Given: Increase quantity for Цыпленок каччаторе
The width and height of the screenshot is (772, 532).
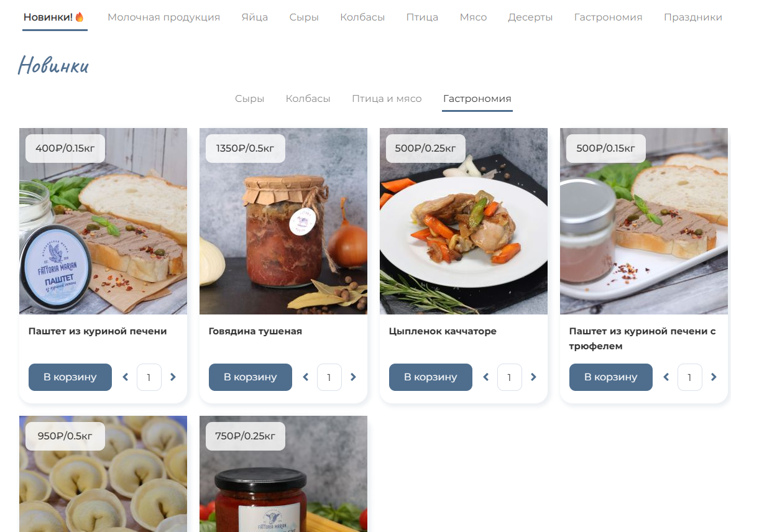Looking at the screenshot, I should (x=533, y=377).
